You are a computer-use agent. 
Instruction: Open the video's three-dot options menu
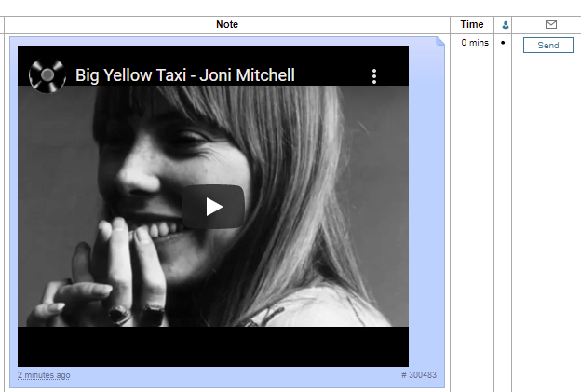[374, 76]
